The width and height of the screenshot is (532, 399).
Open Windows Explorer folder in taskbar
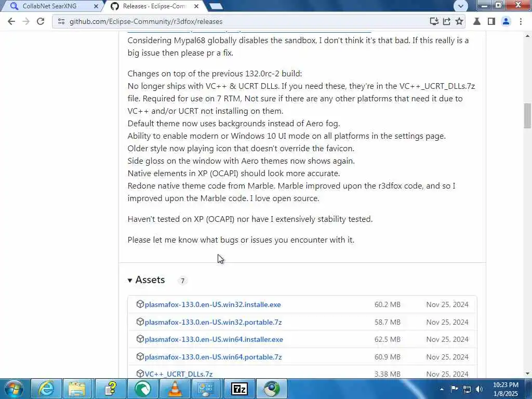point(77,389)
